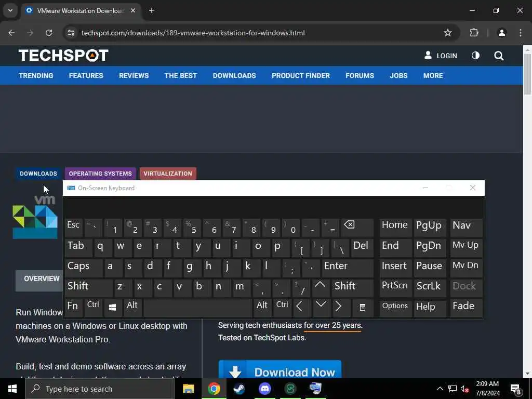The height and width of the screenshot is (399, 532).
Task: Click the Esc key on keyboard
Action: click(x=73, y=228)
